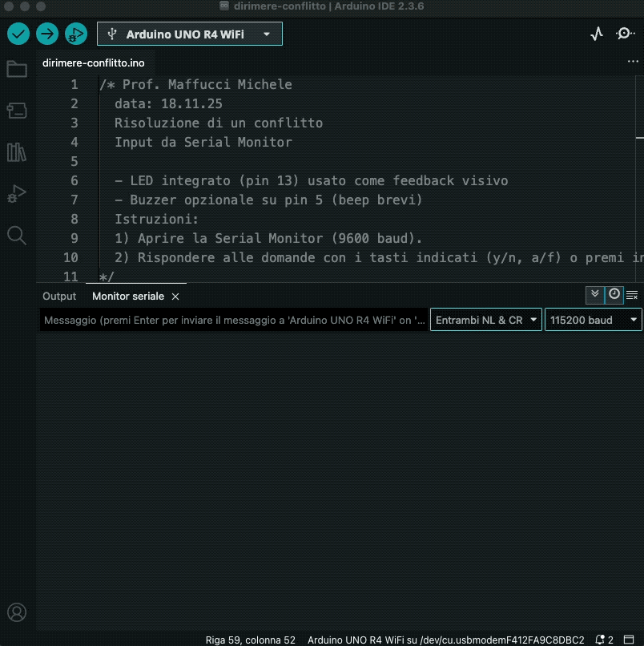
Task: Switch to the Output tab
Action: coord(59,296)
